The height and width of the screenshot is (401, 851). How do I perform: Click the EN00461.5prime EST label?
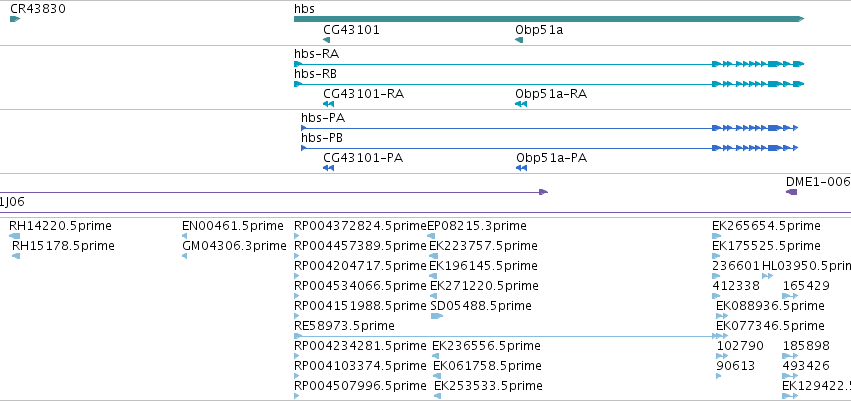pyautogui.click(x=233, y=226)
